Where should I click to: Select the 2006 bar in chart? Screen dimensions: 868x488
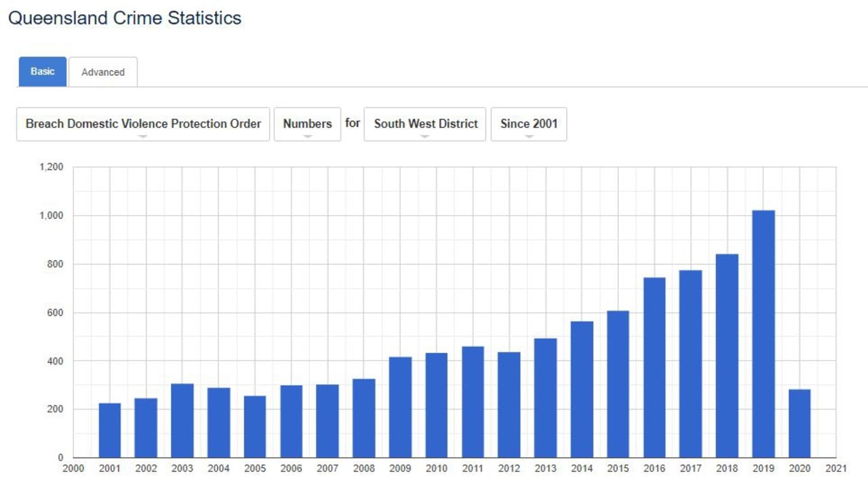[x=292, y=422]
